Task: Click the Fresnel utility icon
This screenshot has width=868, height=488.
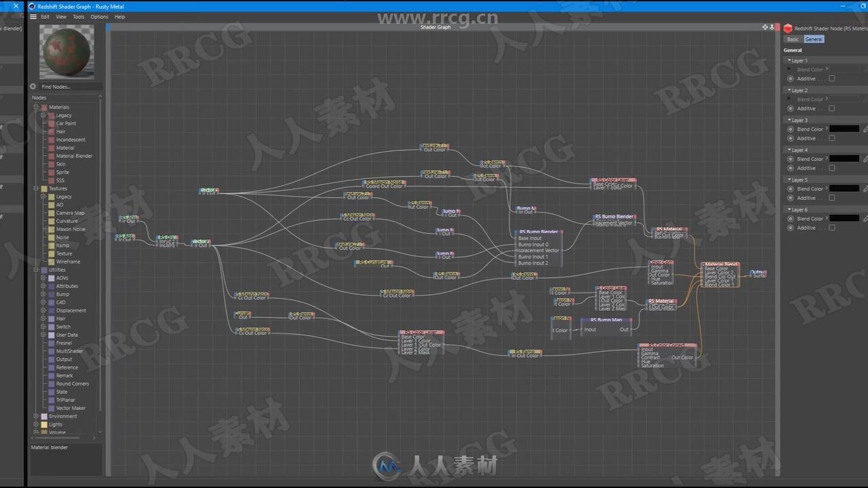Action: pyautogui.click(x=51, y=343)
